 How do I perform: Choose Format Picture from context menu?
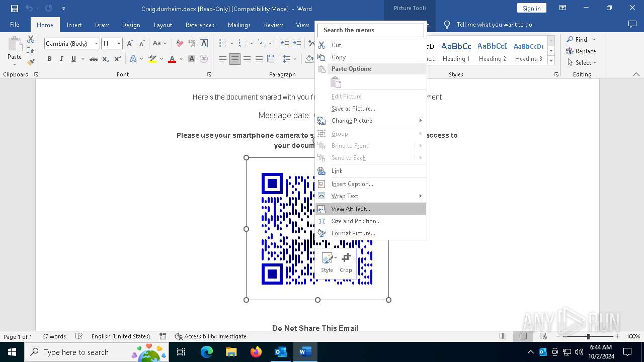pyautogui.click(x=371, y=233)
